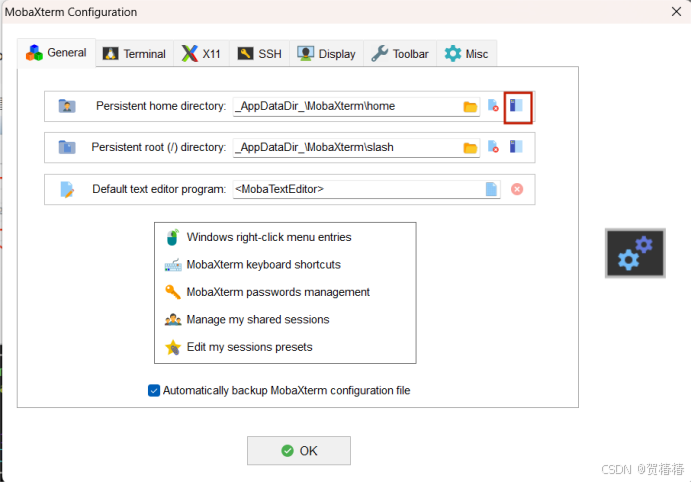Image resolution: width=692 pixels, height=483 pixels.
Task: Click the key icon for passwords
Action: 173,292
